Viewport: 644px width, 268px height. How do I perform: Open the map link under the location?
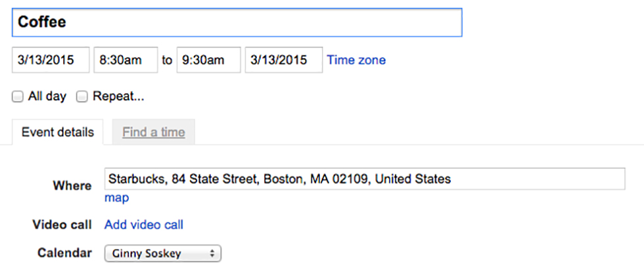click(116, 198)
